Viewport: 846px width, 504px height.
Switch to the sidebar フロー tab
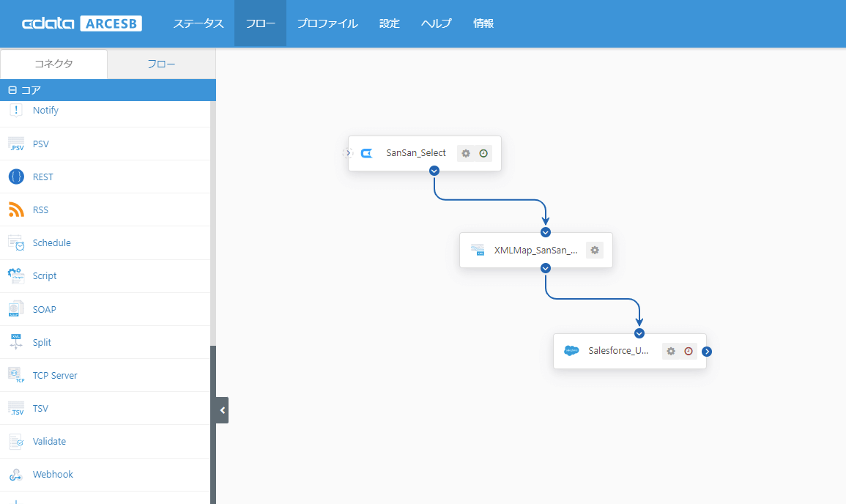(161, 64)
